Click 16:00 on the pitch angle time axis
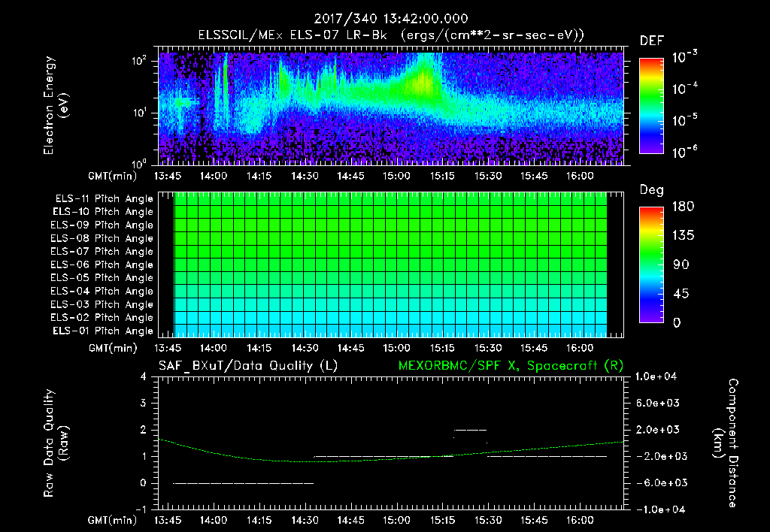Viewport: 770px width, 532px height. coord(580,348)
